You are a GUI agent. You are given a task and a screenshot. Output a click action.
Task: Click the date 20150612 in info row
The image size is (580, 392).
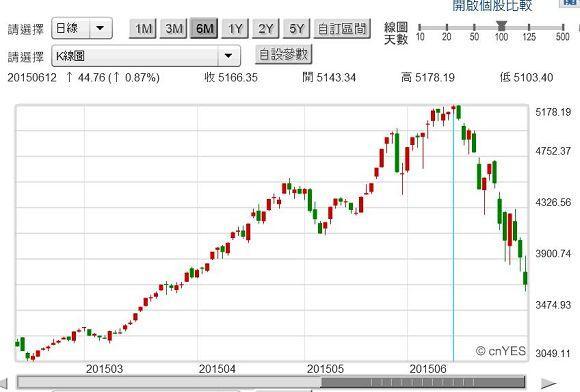coord(32,78)
